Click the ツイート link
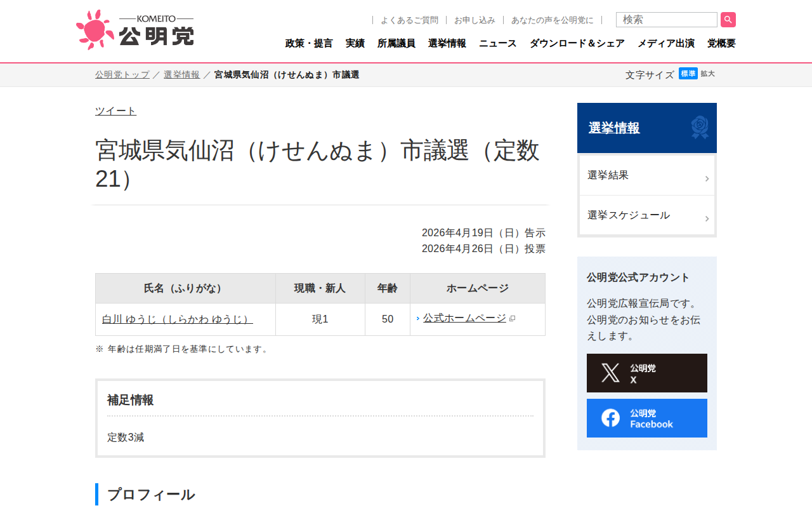 115,111
